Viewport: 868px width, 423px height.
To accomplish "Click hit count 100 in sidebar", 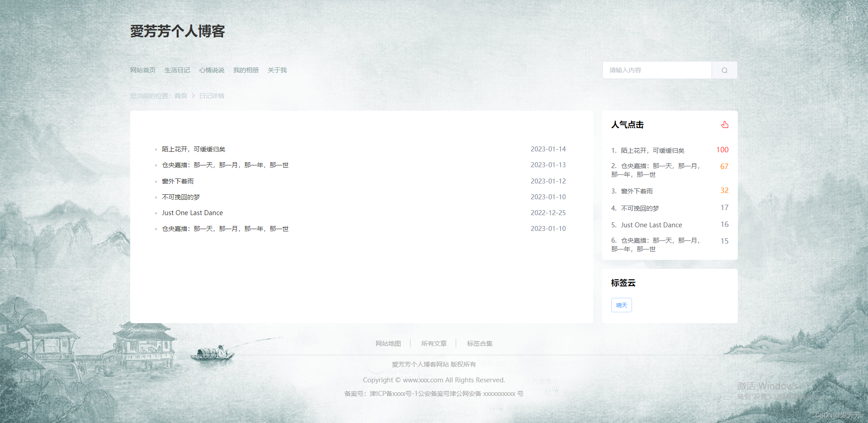I will coord(722,150).
